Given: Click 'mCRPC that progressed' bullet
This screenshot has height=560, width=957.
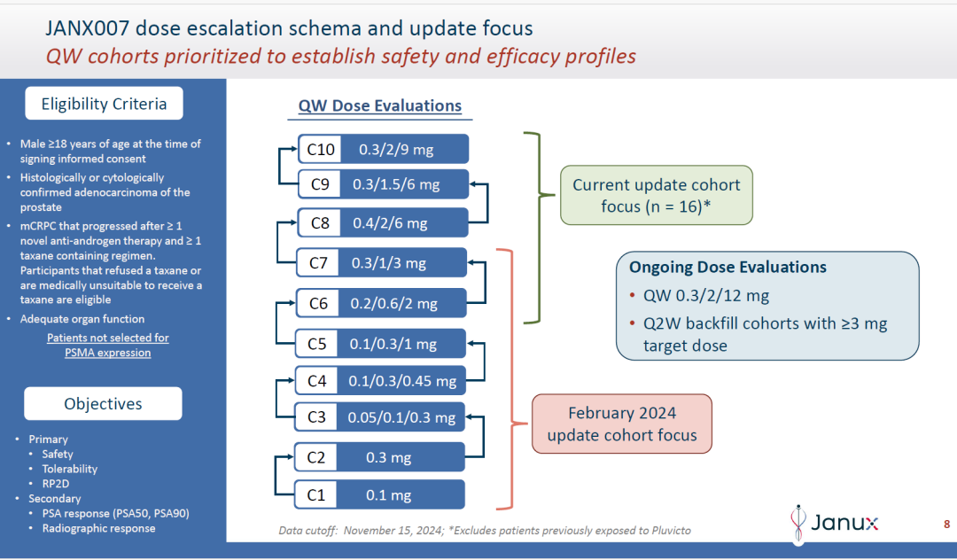Looking at the screenshot, I should click(111, 263).
